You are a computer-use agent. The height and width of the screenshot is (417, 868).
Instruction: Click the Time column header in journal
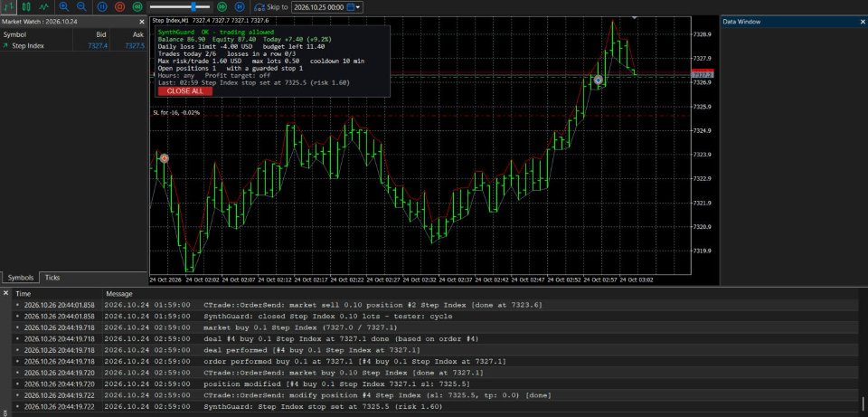pyautogui.click(x=24, y=293)
